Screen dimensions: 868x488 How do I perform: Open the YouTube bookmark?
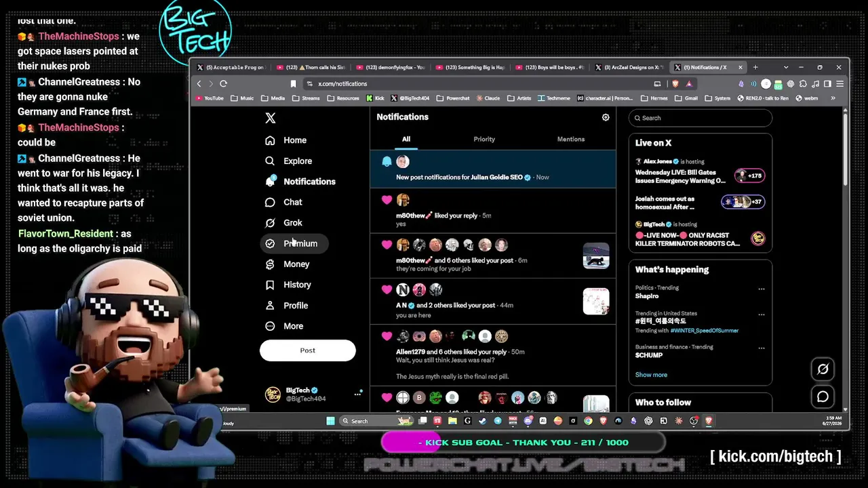click(x=210, y=98)
